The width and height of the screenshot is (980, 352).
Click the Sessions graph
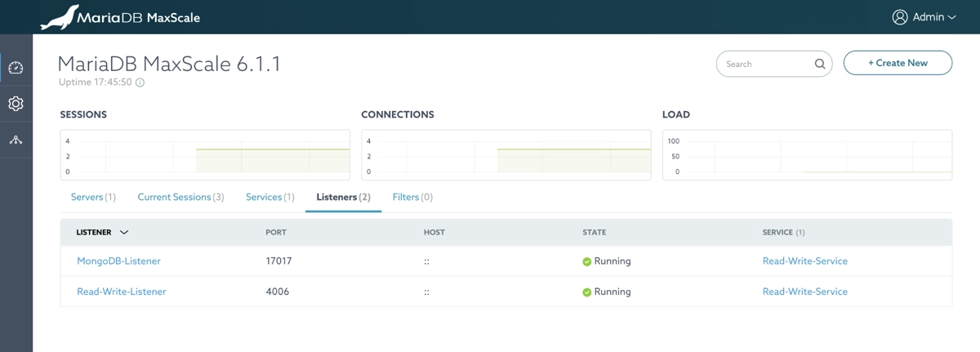tap(205, 154)
